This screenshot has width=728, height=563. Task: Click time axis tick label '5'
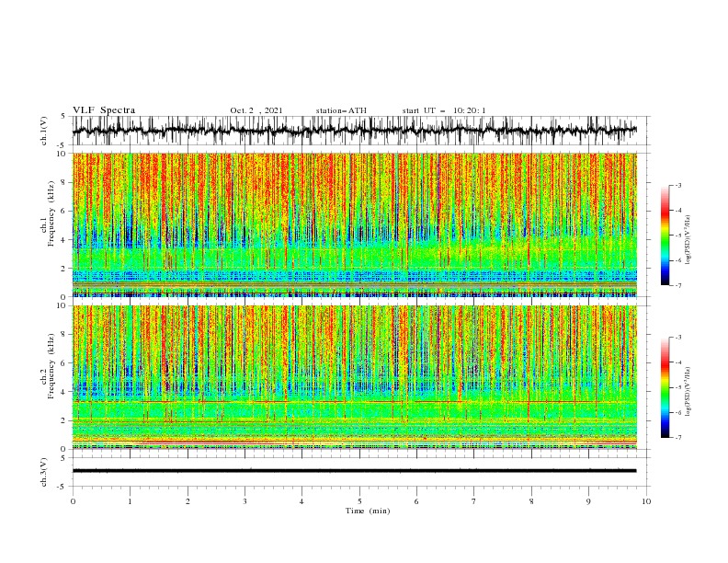(359, 501)
